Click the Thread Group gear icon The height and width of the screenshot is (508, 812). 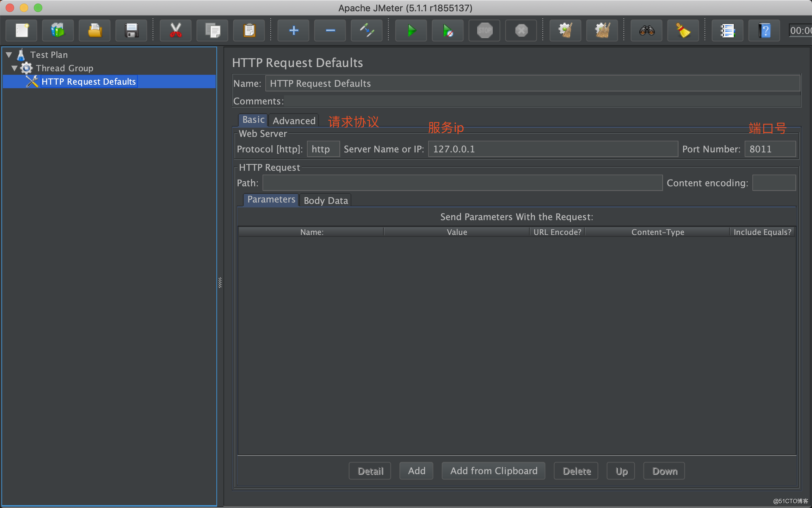tap(26, 68)
